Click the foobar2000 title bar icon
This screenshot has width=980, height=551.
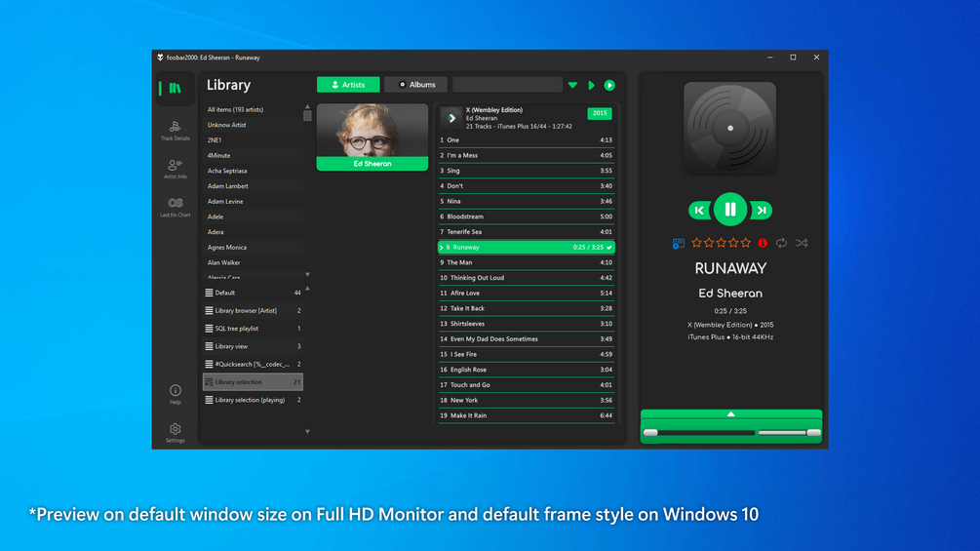(160, 58)
